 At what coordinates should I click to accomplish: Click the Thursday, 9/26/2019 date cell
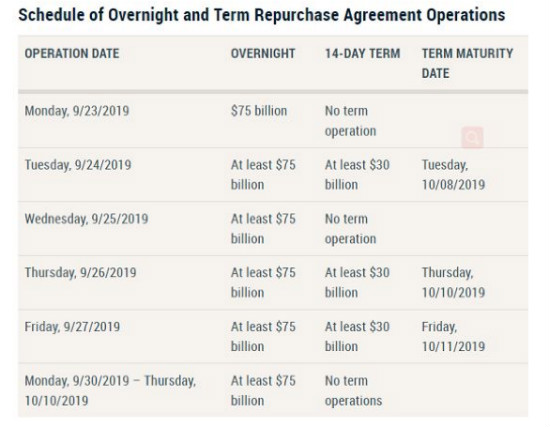(x=80, y=272)
